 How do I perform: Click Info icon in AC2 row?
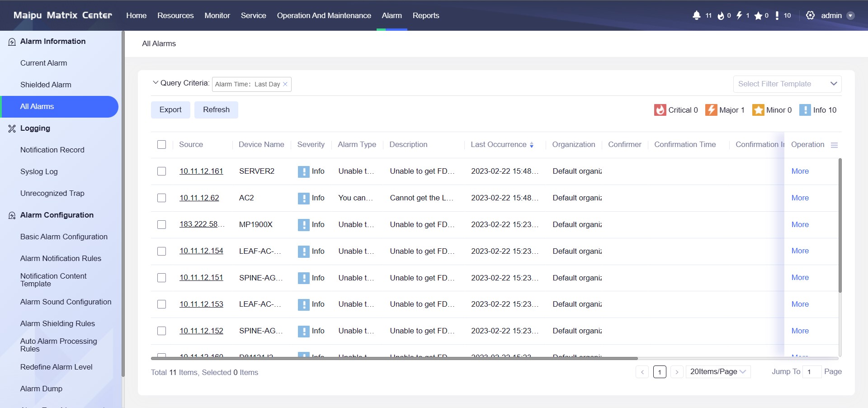[x=304, y=198]
